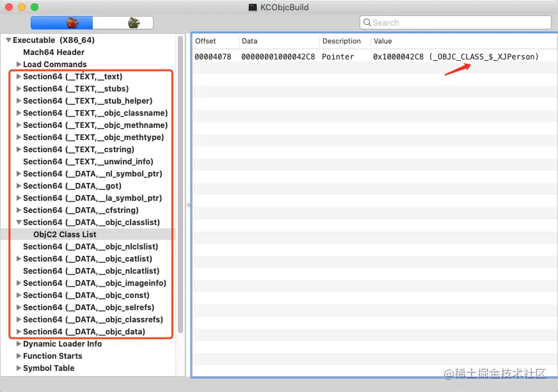Select the red apple view button
Screen dimensions: 558x392
tap(62, 23)
